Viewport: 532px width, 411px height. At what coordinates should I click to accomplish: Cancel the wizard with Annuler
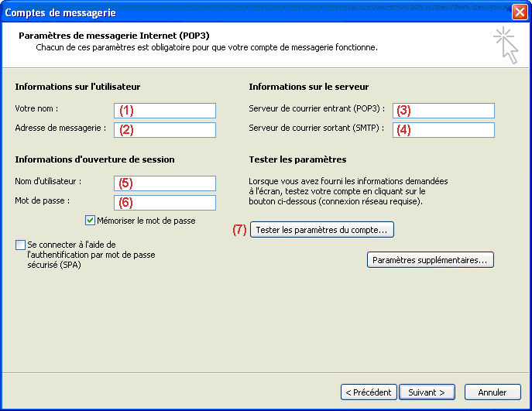(x=493, y=392)
